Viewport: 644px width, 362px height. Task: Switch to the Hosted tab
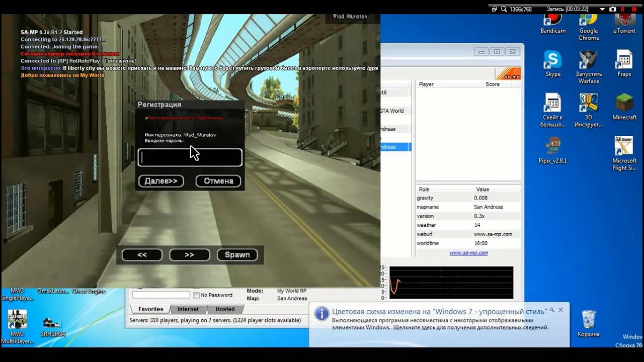coord(225,309)
